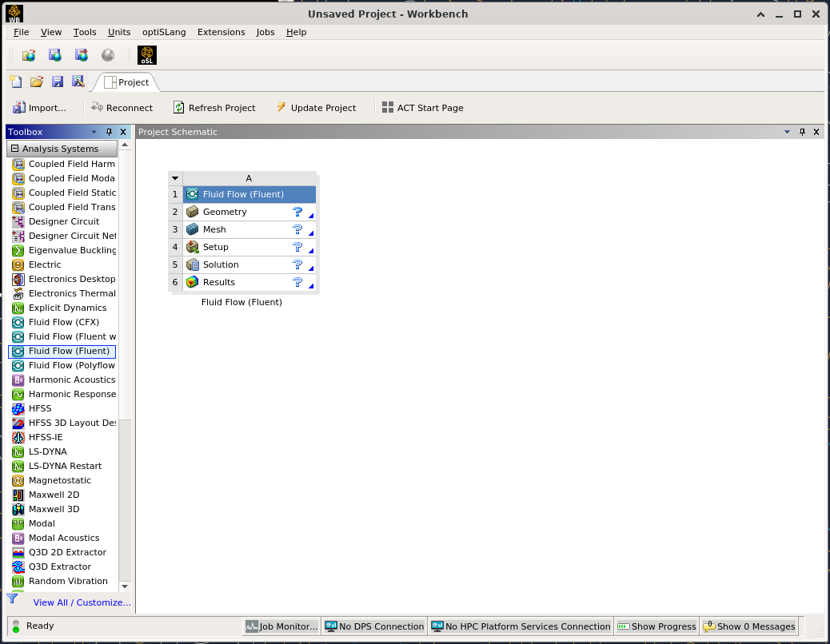Switch to the Project tab
The image size is (830, 644).
pyautogui.click(x=126, y=82)
